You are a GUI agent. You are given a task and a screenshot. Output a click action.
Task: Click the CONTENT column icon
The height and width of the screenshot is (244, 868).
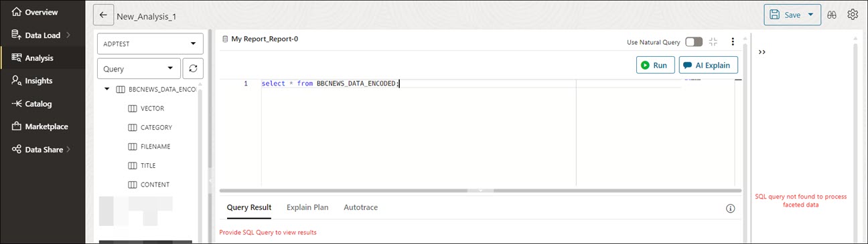point(132,185)
